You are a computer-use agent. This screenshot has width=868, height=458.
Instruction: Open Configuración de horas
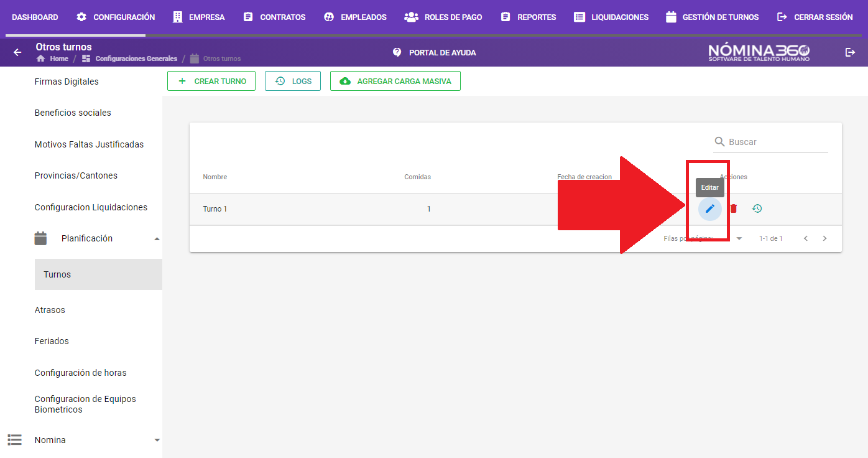point(80,373)
